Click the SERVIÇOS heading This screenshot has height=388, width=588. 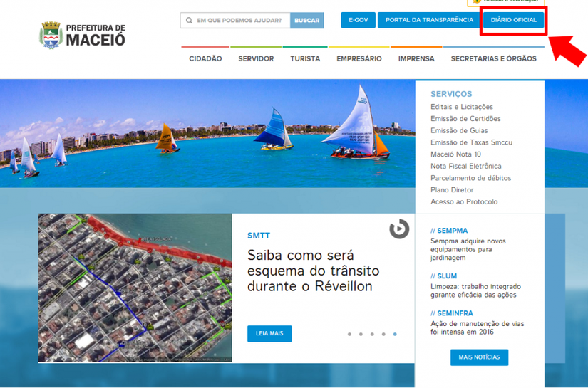click(x=451, y=94)
